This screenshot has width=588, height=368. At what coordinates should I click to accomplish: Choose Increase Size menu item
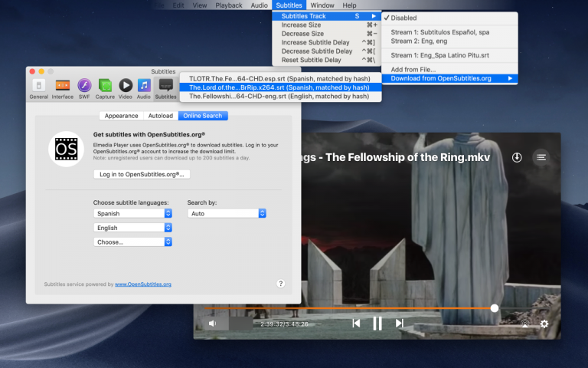tap(327, 25)
